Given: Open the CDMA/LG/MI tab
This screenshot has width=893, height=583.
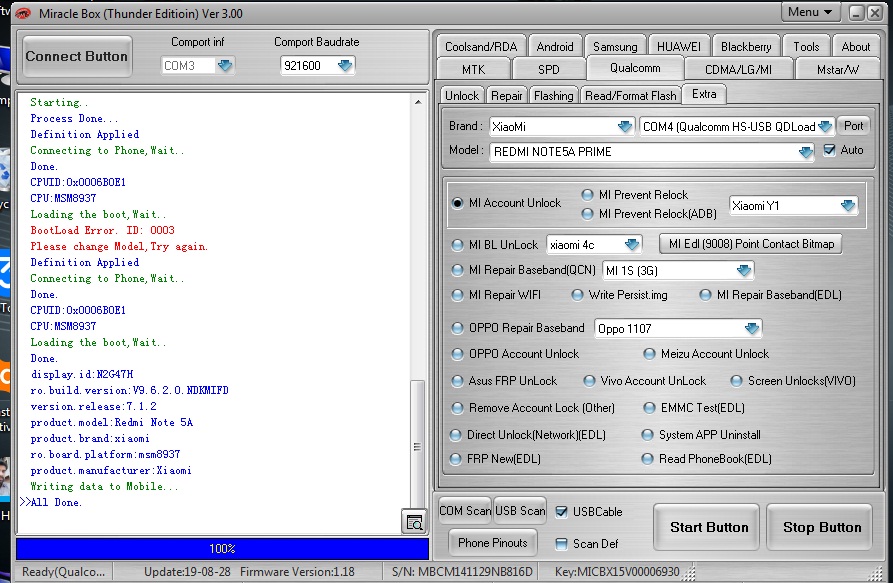Looking at the screenshot, I should point(739,69).
